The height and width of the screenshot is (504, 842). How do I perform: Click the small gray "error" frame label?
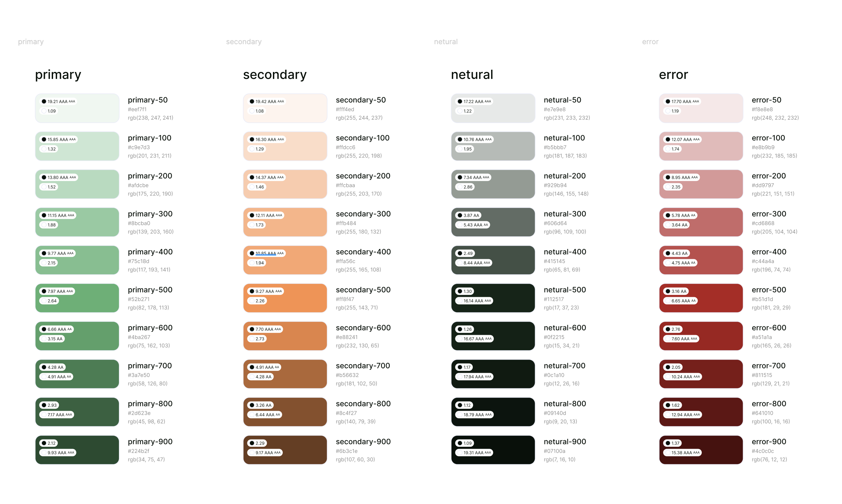coord(650,42)
